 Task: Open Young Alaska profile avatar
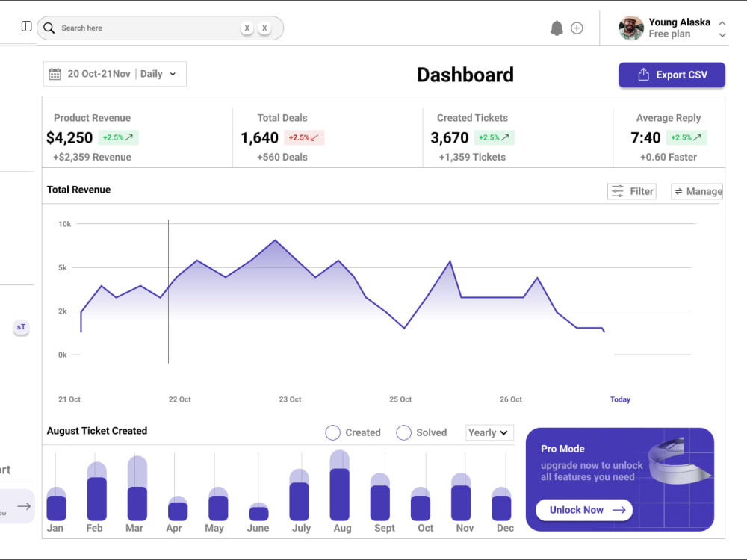tap(631, 28)
